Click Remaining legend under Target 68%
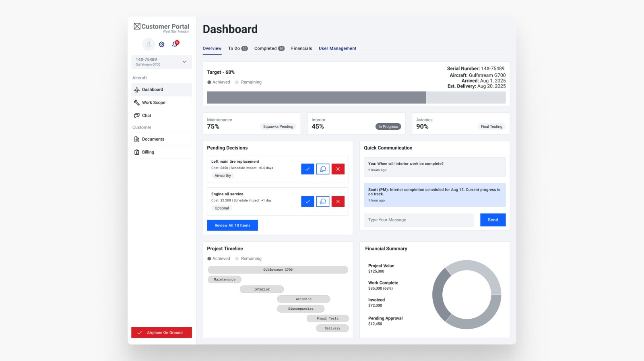 248,82
